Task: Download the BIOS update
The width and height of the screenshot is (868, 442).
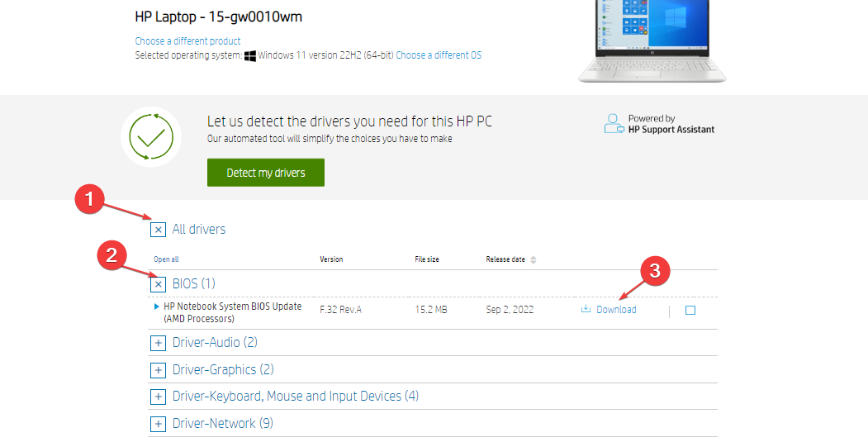Action: [616, 310]
